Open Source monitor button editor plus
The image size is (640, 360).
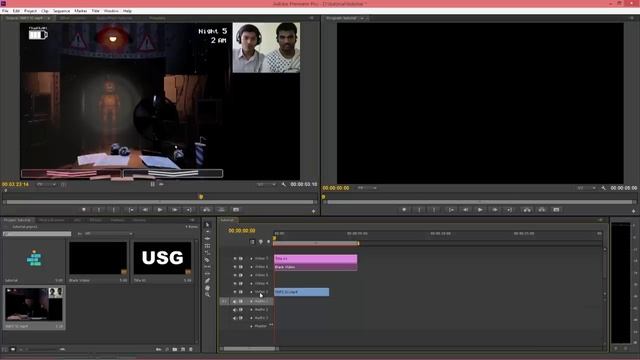click(313, 211)
